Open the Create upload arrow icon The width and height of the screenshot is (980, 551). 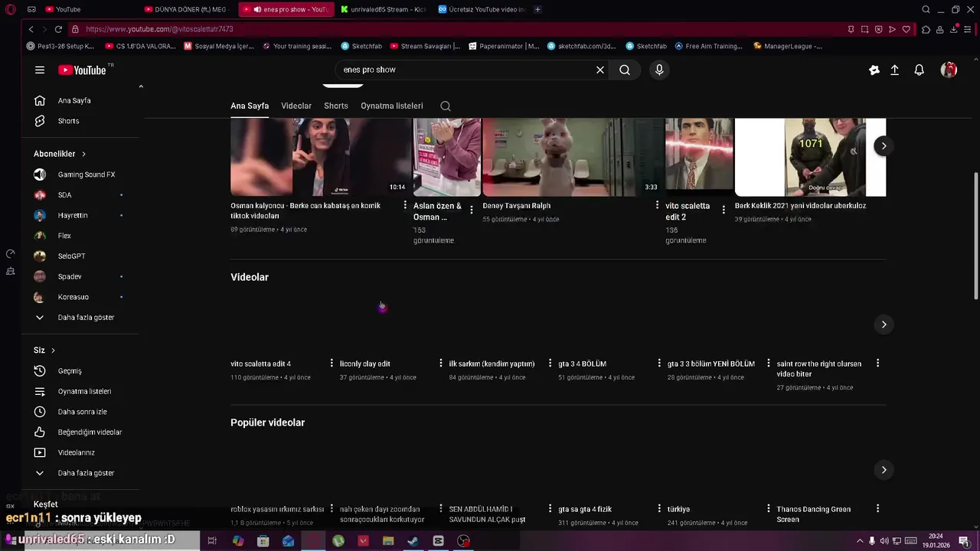(894, 70)
